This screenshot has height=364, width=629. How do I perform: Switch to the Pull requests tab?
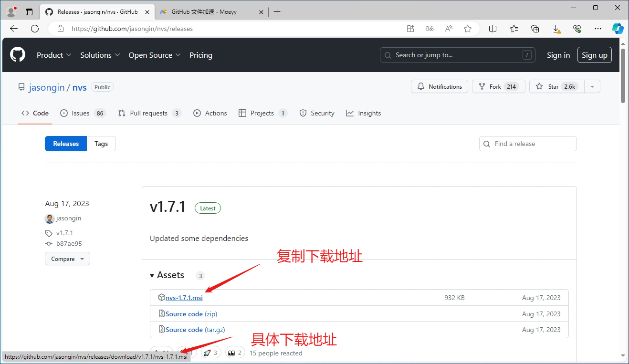[x=149, y=113]
